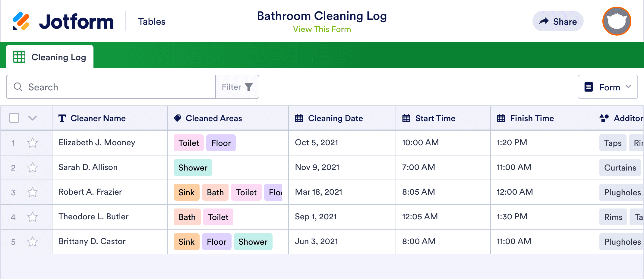This screenshot has width=644, height=279.
Task: Open the Form view dropdown
Action: [x=607, y=87]
